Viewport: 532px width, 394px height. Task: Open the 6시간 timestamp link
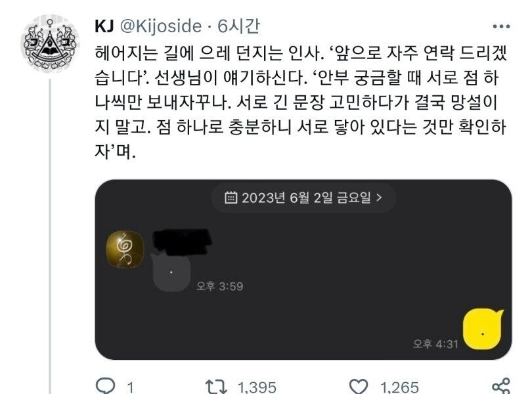pyautogui.click(x=238, y=26)
